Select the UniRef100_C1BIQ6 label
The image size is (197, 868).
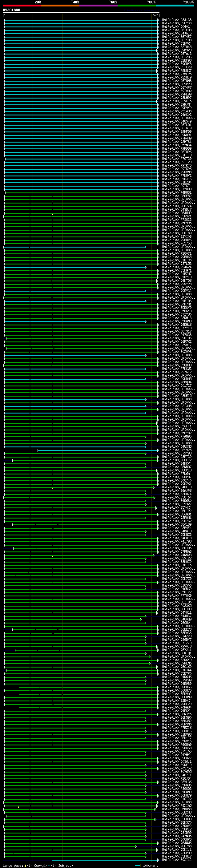click(x=177, y=301)
